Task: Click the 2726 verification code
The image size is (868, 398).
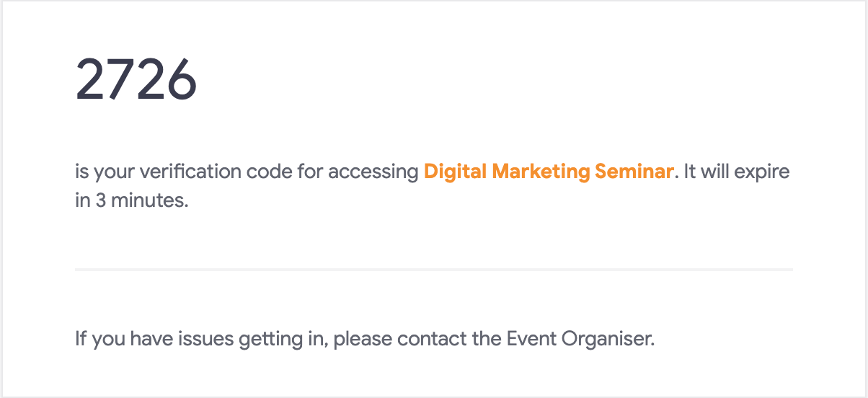Action: pyautogui.click(x=136, y=79)
